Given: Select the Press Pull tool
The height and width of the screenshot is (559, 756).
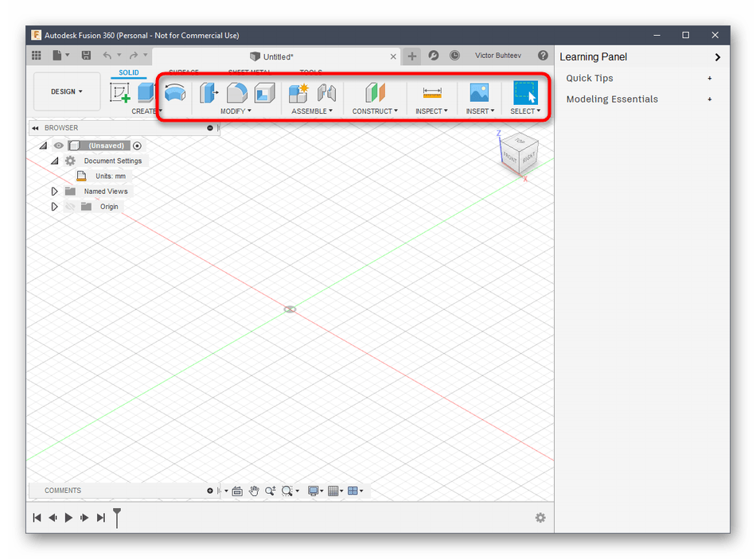Looking at the screenshot, I should [x=209, y=93].
